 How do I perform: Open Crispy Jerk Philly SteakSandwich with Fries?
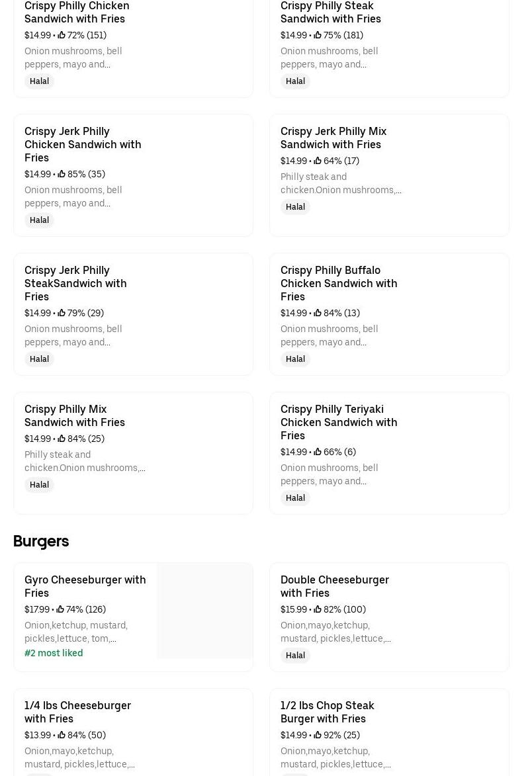pos(75,283)
